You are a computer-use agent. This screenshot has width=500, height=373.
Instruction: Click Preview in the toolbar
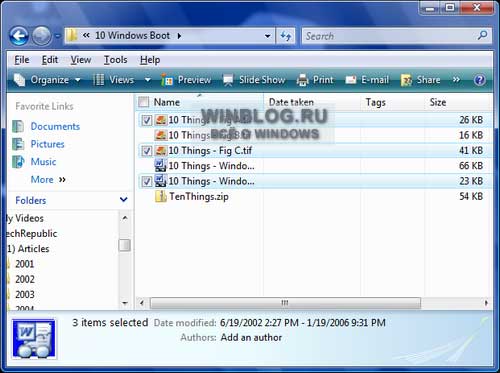[186, 80]
